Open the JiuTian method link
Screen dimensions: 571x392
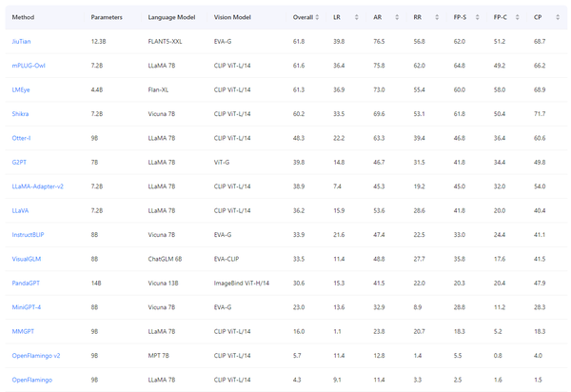tap(22, 43)
